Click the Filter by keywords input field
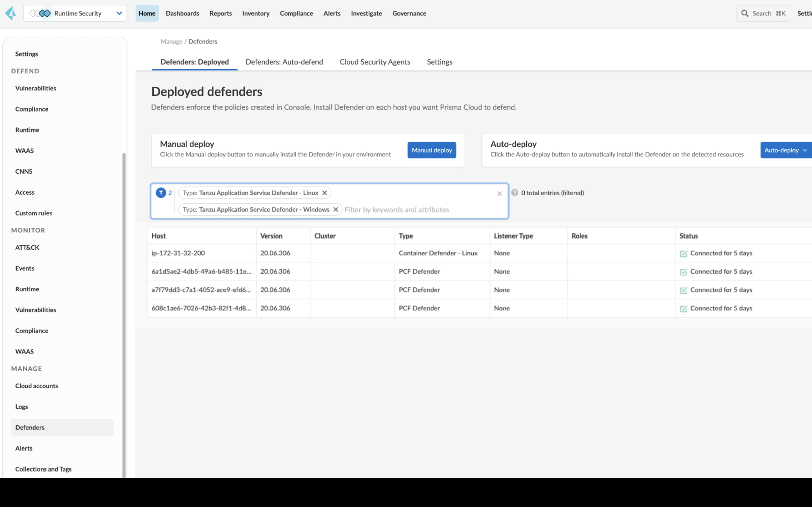The image size is (812, 507). click(x=422, y=209)
